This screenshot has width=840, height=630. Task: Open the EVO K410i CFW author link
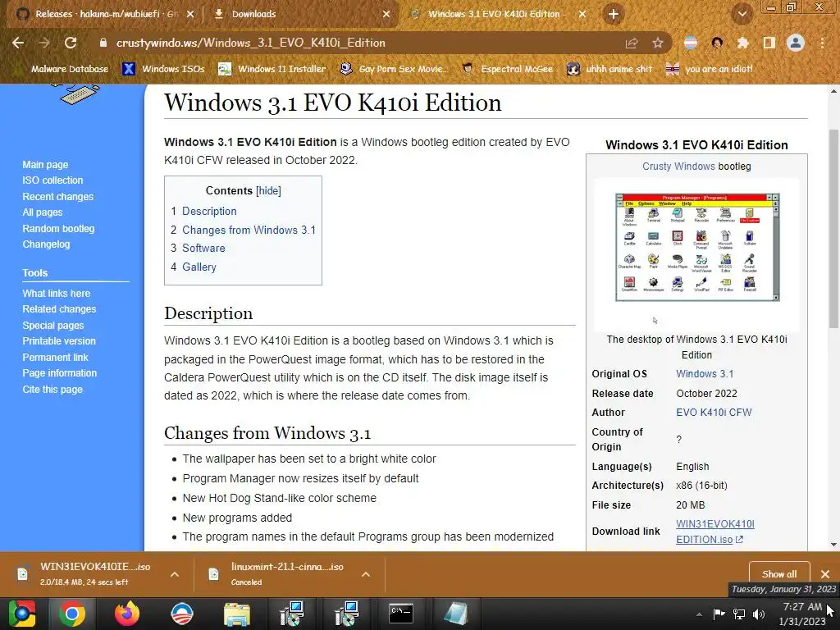click(x=714, y=413)
